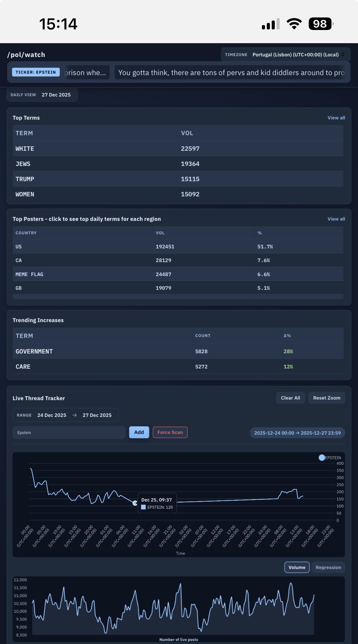Image resolution: width=358 pixels, height=644 pixels.
Task: Select the TRUMP term row
Action: tap(178, 179)
